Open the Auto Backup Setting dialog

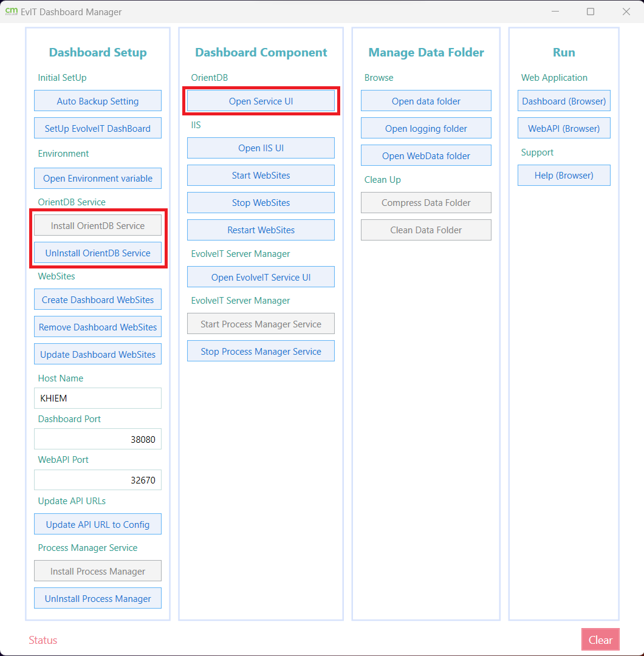97,100
